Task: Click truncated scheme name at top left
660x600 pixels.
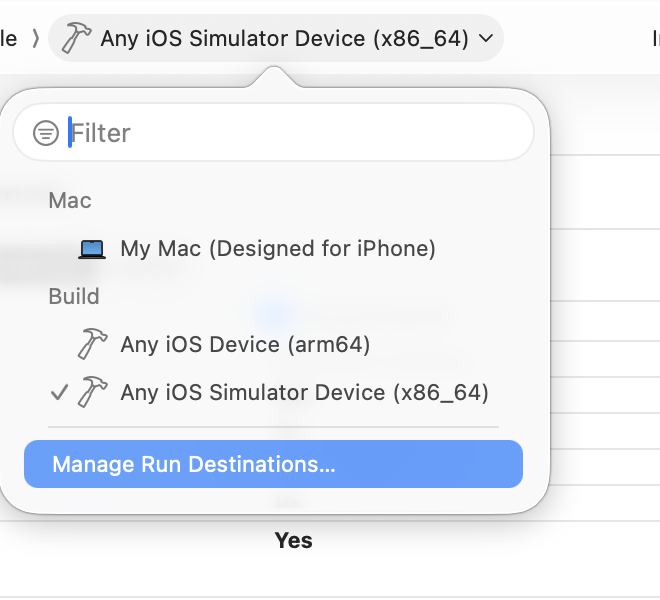Action: [9, 39]
